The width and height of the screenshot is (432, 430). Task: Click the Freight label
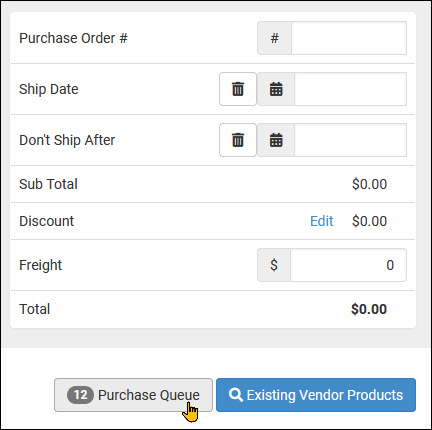(41, 265)
